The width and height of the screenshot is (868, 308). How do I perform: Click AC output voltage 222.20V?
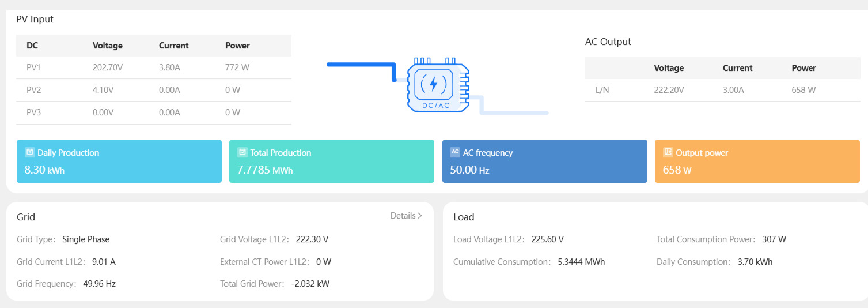(669, 90)
